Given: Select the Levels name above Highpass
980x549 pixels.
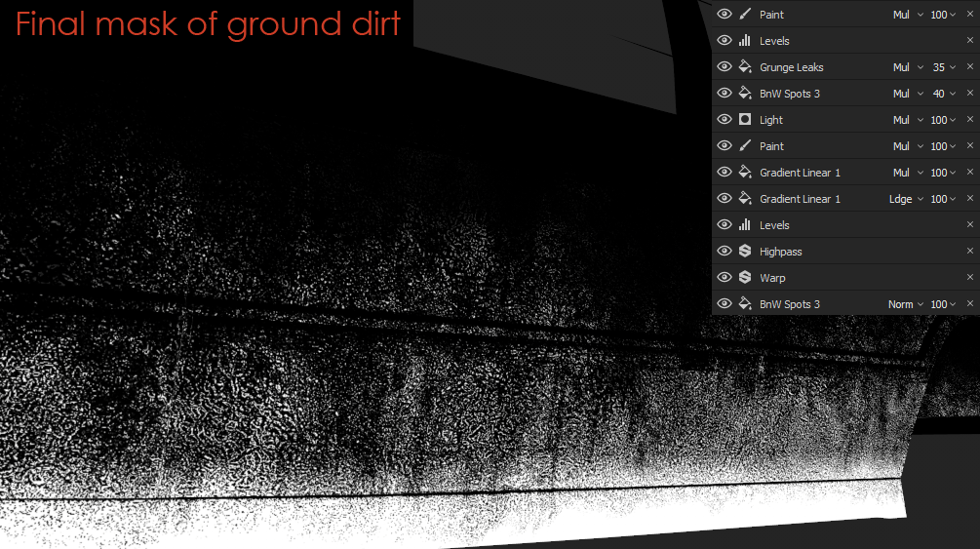Looking at the screenshot, I should [x=774, y=225].
